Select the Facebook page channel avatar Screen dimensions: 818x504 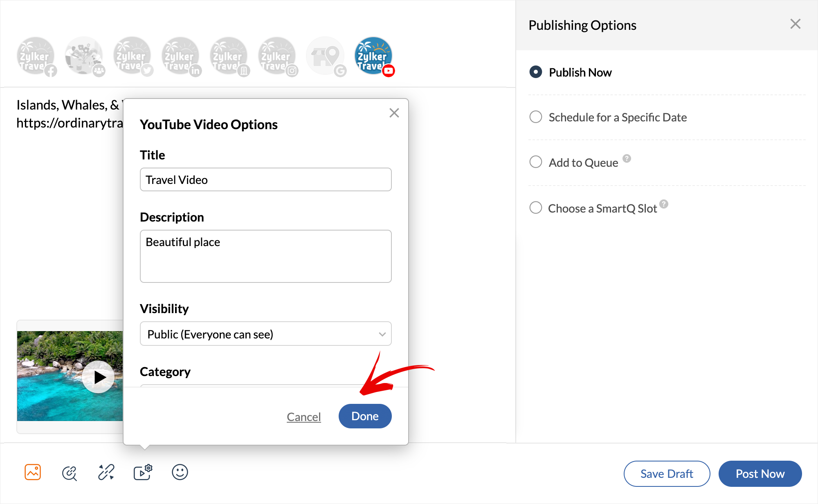pyautogui.click(x=36, y=56)
